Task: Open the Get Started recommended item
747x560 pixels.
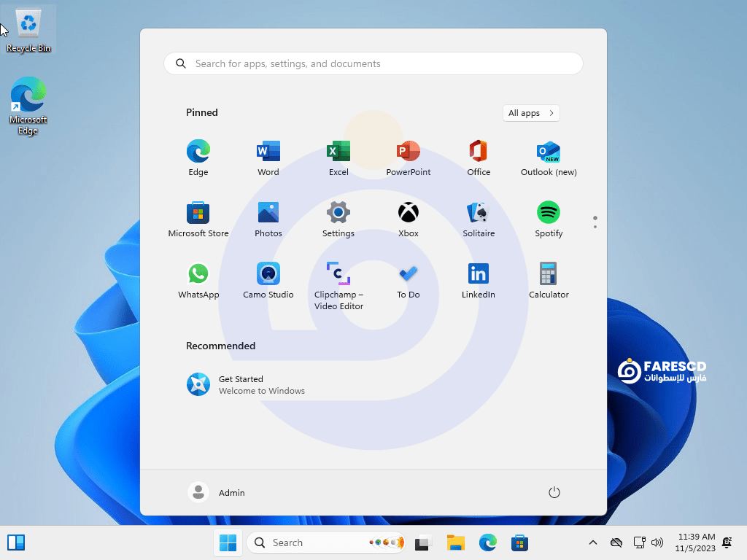Action: click(245, 384)
